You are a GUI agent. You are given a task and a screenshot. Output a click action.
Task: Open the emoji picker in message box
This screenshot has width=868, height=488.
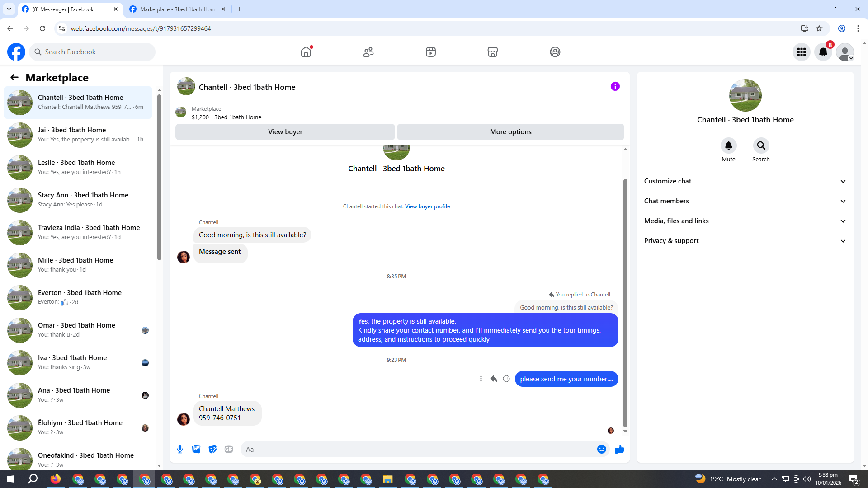[601, 449]
